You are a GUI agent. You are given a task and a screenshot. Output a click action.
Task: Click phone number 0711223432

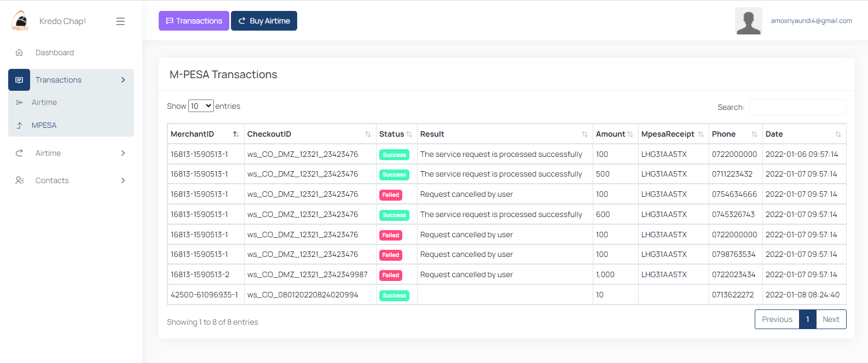[x=732, y=174]
